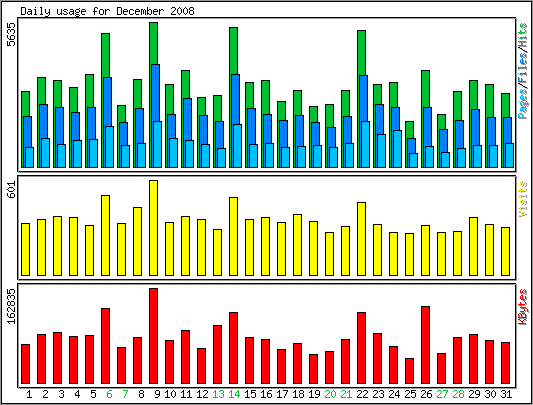This screenshot has width=533, height=405.
Task: Click the yellow visits bar for day 22
Action: [361, 239]
